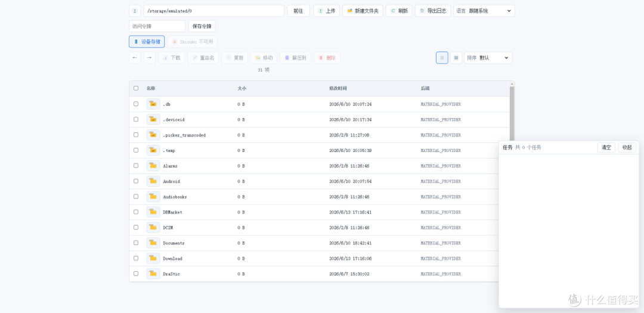Click the DBMarket folder icon

click(153, 212)
